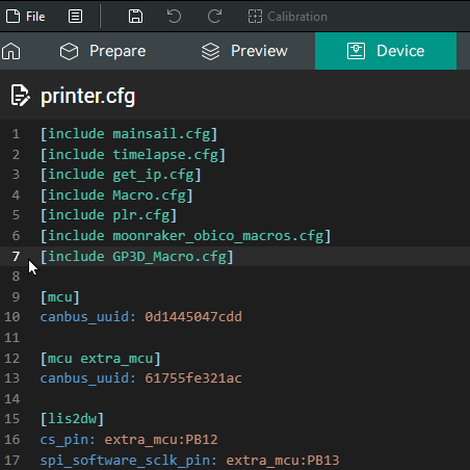Click the line "[include get_ip.cfg]"

point(121,175)
